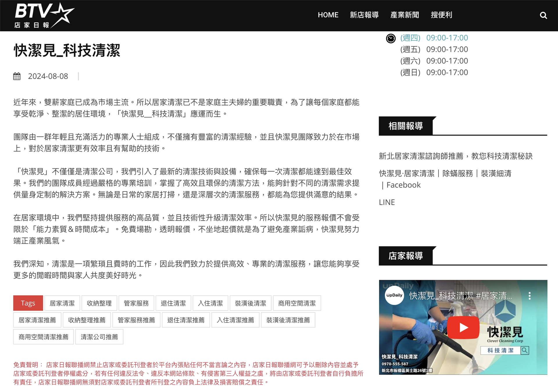Open the HOME menu item
558x392 pixels.
328,15
